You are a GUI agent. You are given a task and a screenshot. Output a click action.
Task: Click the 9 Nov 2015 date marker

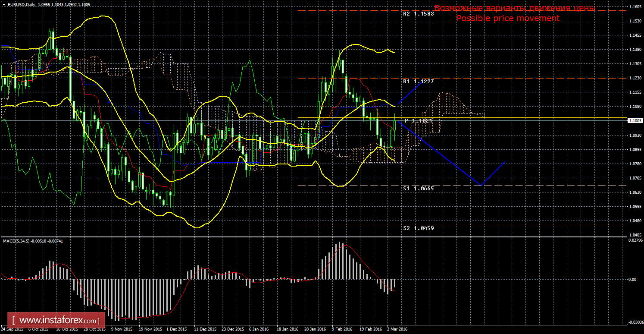click(x=121, y=329)
